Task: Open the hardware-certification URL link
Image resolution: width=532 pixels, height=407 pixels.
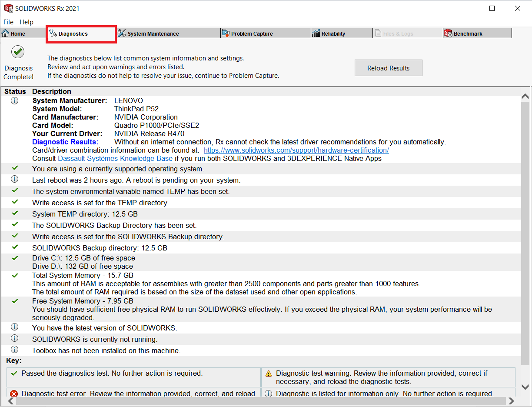Action: 296,150
